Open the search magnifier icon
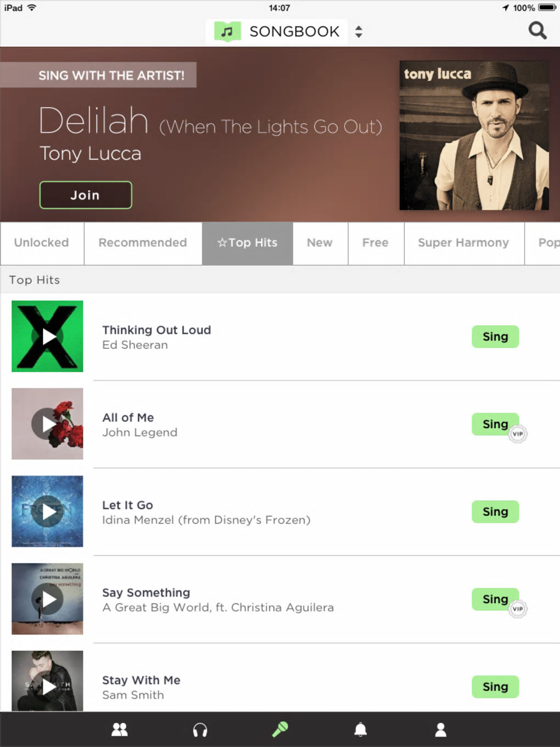Screen dimensions: 560x747 pyautogui.click(x=537, y=31)
